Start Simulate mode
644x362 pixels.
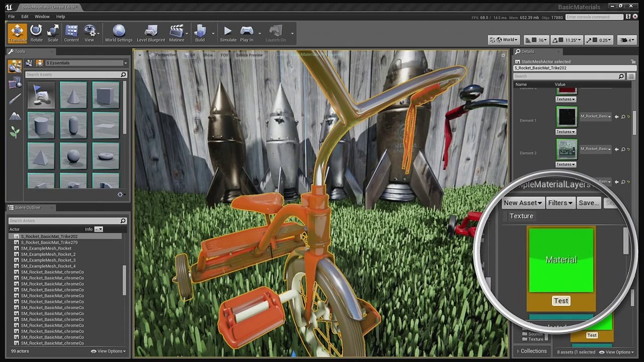(228, 33)
